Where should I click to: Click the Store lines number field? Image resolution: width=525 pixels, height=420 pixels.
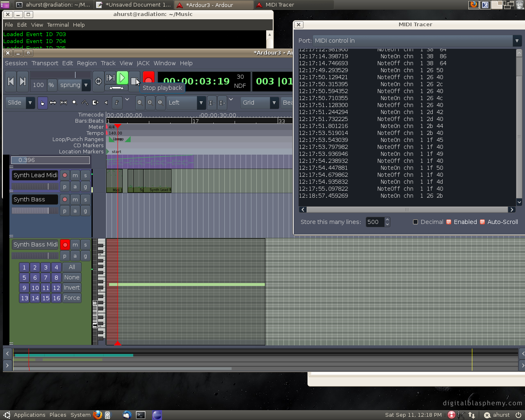click(x=374, y=222)
